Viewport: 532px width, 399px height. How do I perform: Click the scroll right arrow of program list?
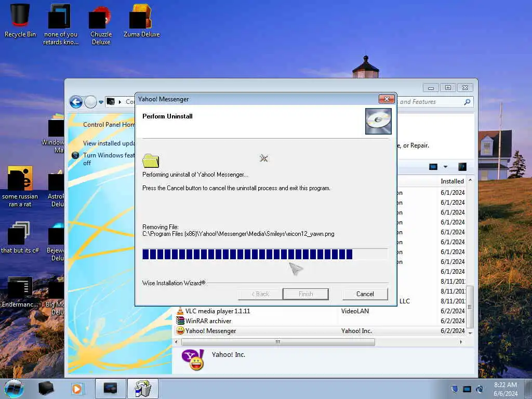[x=461, y=342]
